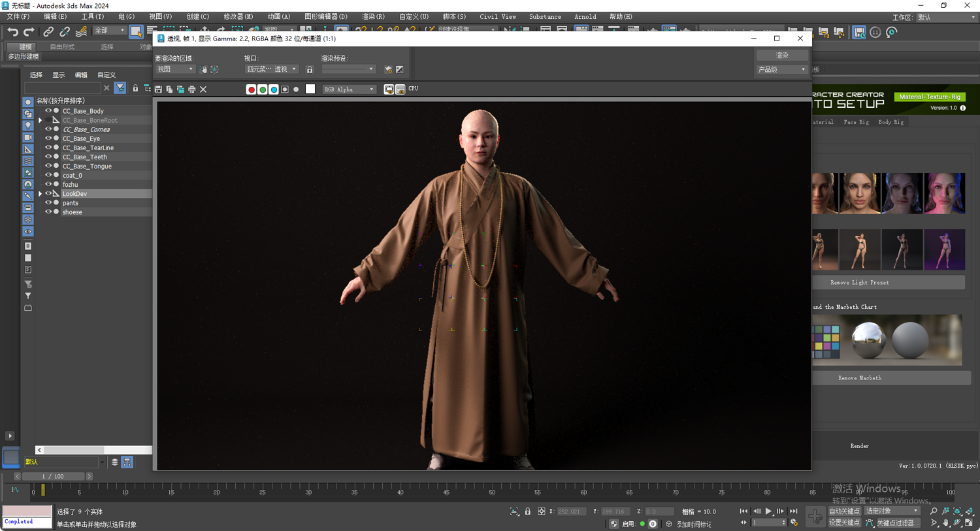This screenshot has height=531, width=980.
Task: Click the 自动关键点 (Auto Key) button
Action: tap(844, 511)
